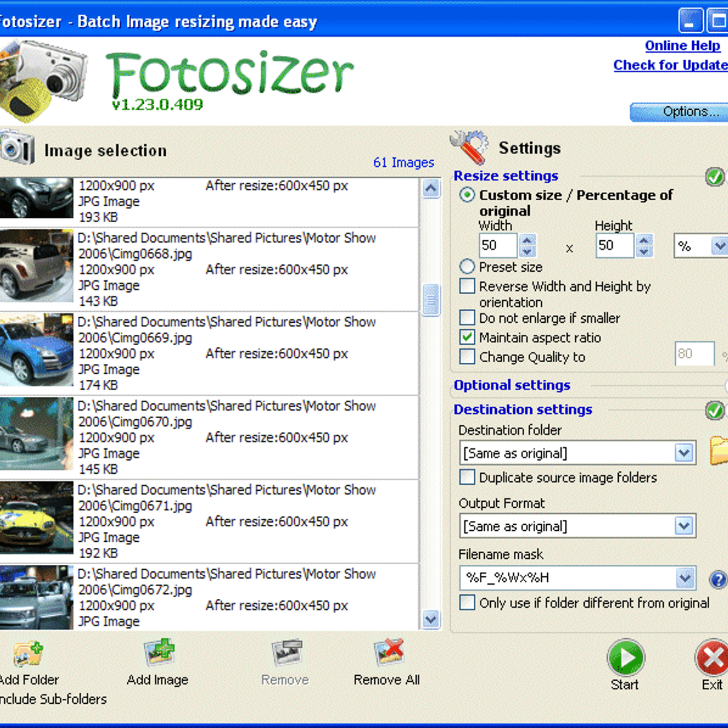Start the batch resize with green play icon

625,658
